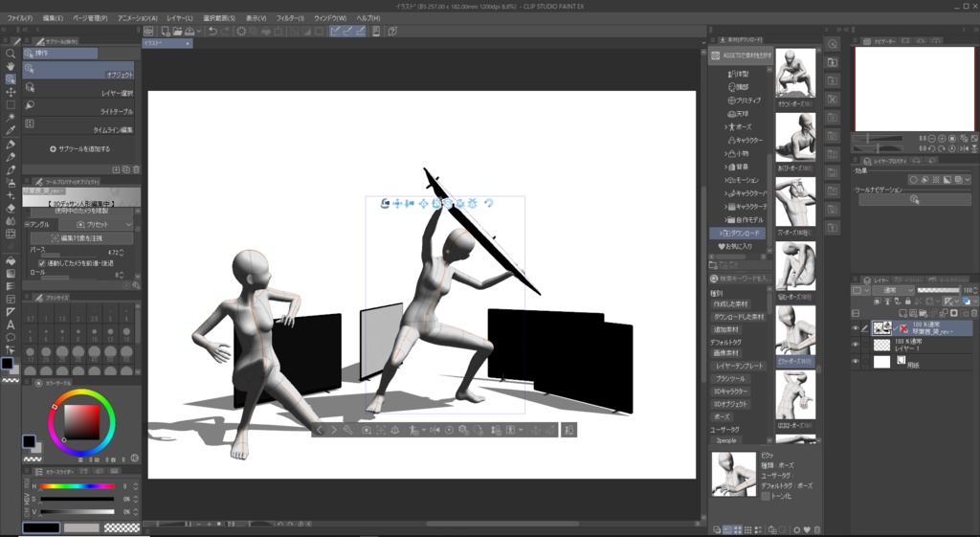Select the レイヤー選択 subtool

point(78,91)
